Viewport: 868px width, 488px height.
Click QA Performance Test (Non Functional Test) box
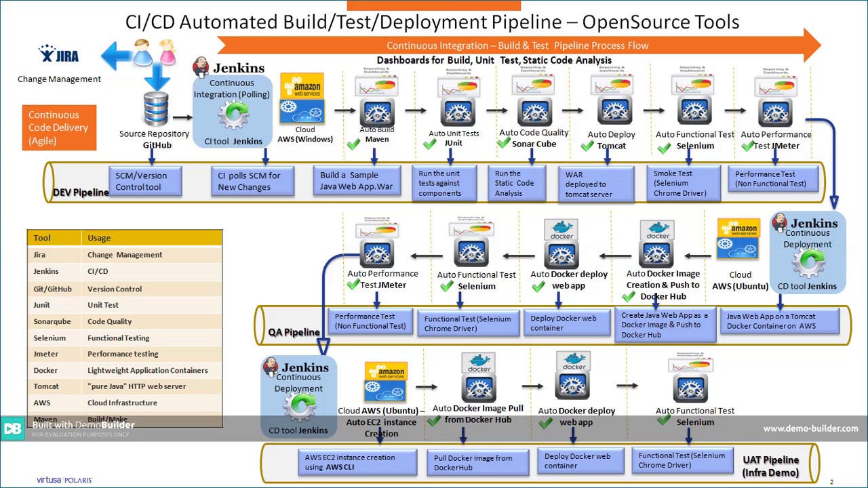370,321
